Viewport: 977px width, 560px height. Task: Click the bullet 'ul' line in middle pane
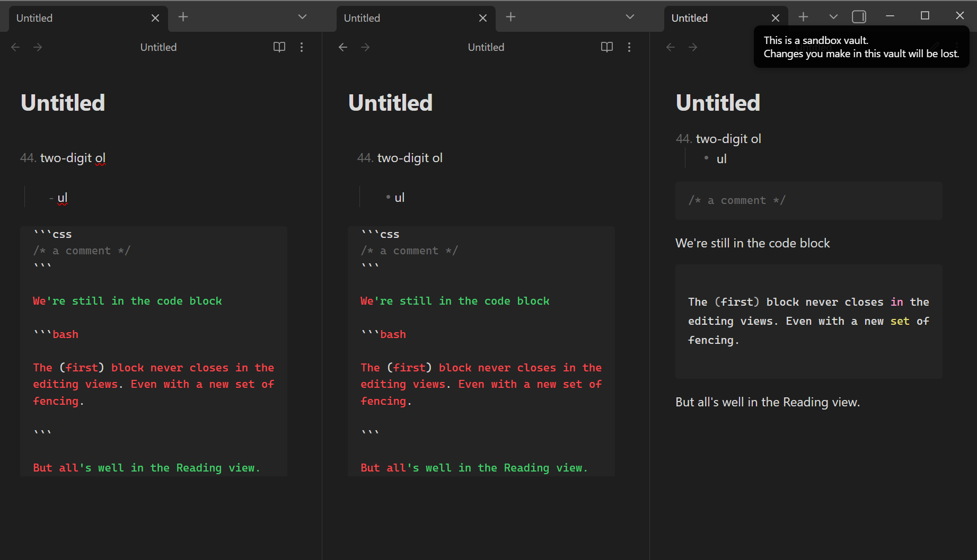coord(395,198)
